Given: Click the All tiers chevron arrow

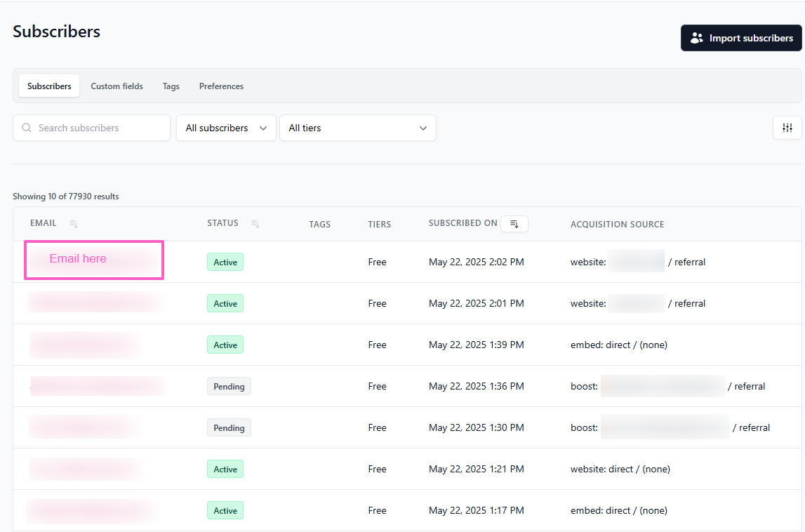Looking at the screenshot, I should pyautogui.click(x=423, y=128).
